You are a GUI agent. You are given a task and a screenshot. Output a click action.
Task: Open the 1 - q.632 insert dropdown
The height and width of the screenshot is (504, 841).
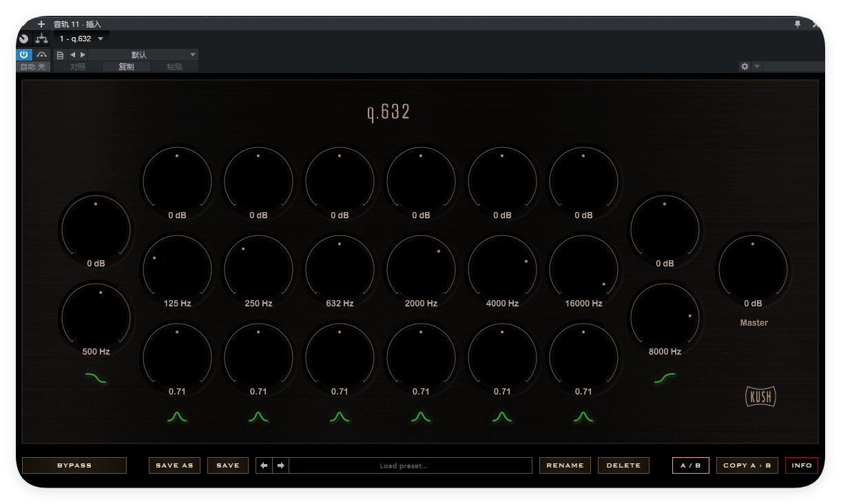(81, 39)
